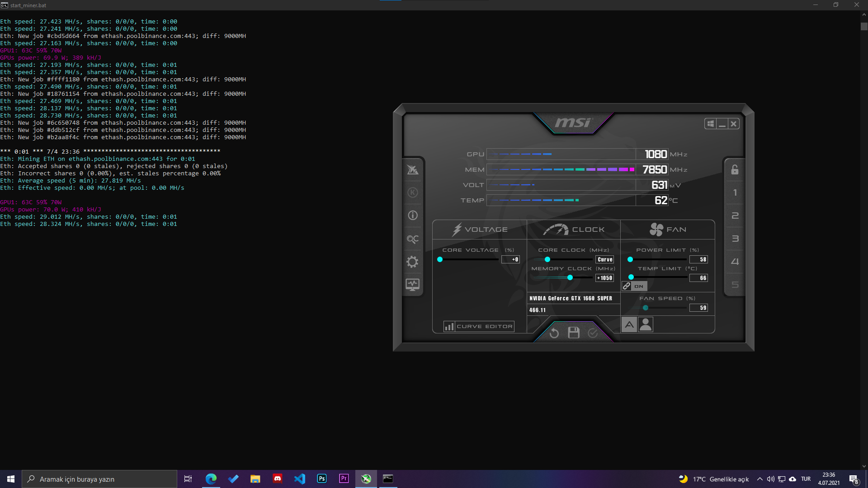The height and width of the screenshot is (488, 868).
Task: Toggle auto fan speed A button
Action: (x=629, y=324)
